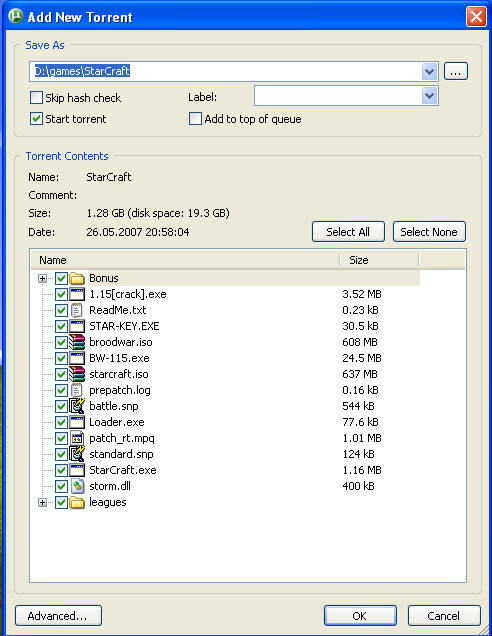Uncheck the STAR-KEY.EXE checkbox
This screenshot has width=492, height=636.
61,326
